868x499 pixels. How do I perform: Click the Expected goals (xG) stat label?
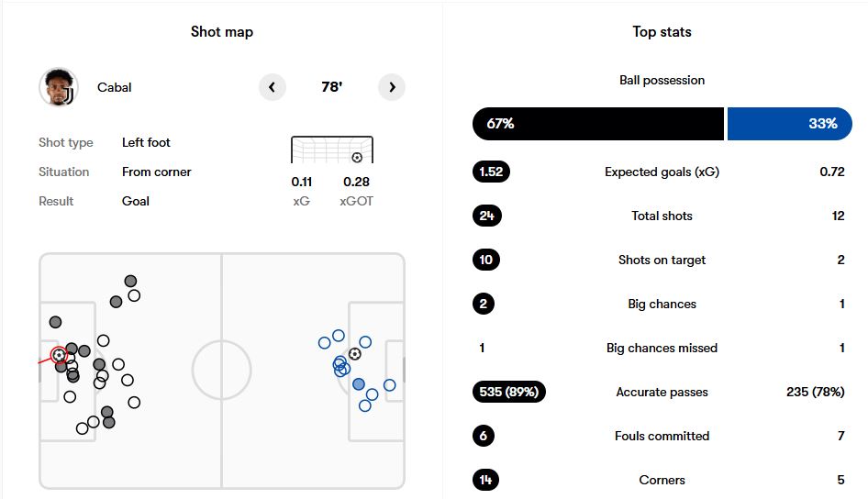(x=662, y=172)
